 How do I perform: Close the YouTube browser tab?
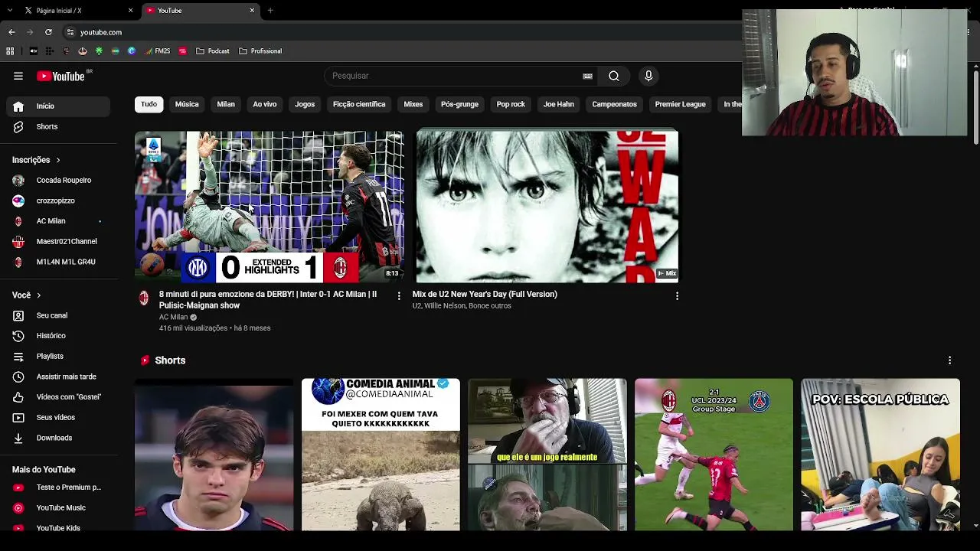252,11
